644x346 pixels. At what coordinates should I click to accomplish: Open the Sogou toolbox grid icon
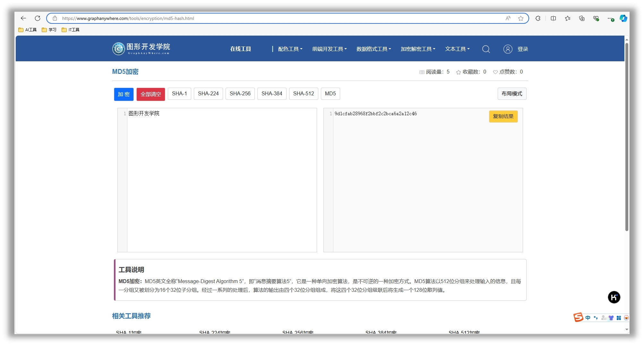coord(619,318)
